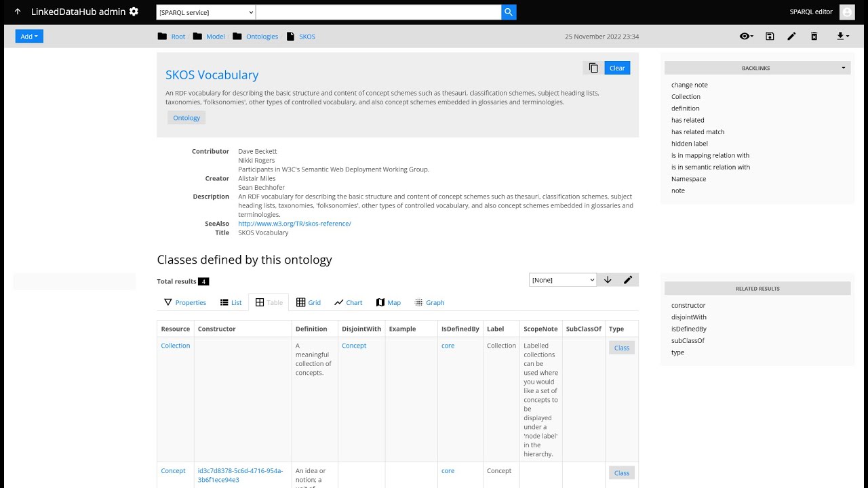Click the 'isDefinedBy' related result
Image resolution: width=868 pixels, height=488 pixels.
[689, 329]
